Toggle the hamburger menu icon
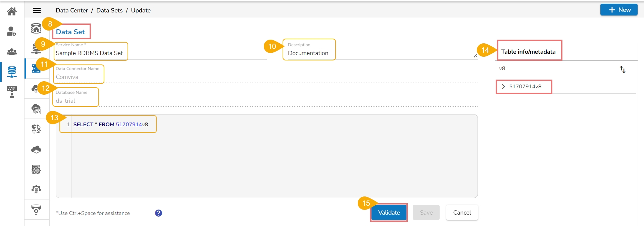 (x=37, y=10)
